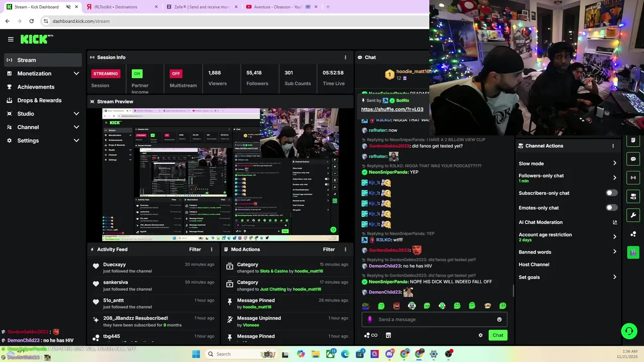Click the three-dots cluster icon in right sidebar
Image resolution: width=644 pixels, height=362 pixels.
(x=633, y=234)
